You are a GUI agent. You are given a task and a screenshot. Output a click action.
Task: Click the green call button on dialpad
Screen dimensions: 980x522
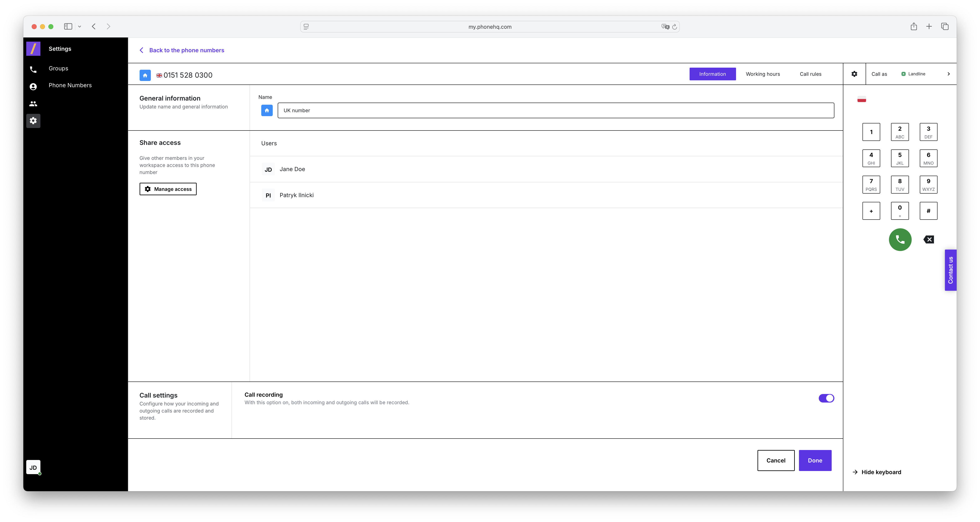pos(900,240)
